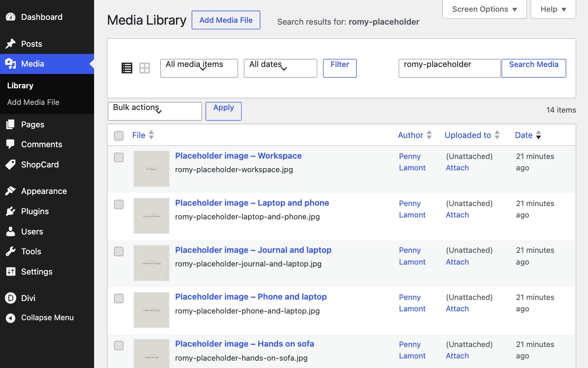
Task: Click the Collapse Menu arrow icon
Action: click(x=11, y=318)
